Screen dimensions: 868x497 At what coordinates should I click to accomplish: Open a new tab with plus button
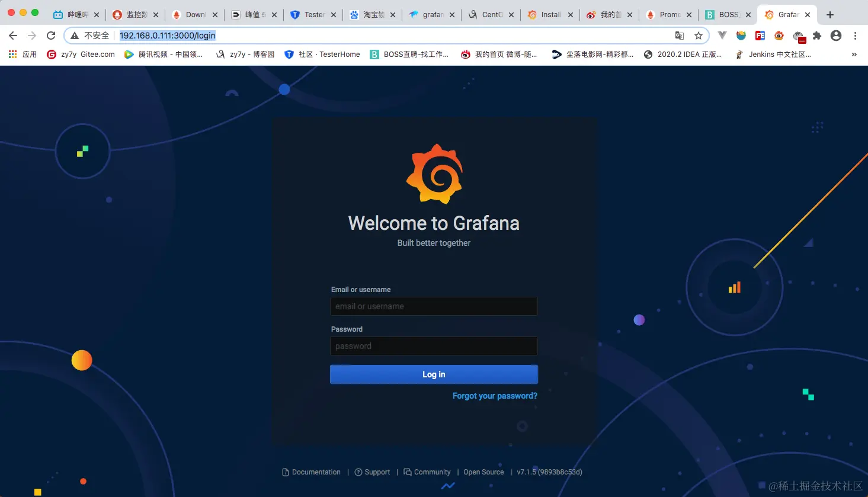tap(830, 15)
